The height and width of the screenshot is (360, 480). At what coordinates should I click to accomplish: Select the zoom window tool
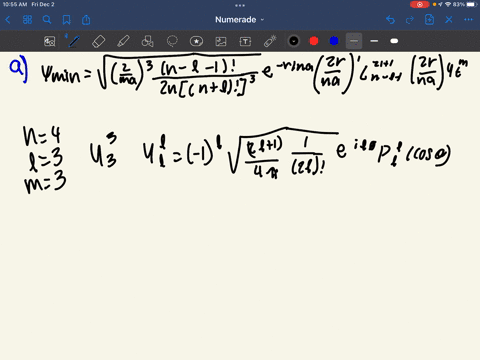[x=50, y=41]
